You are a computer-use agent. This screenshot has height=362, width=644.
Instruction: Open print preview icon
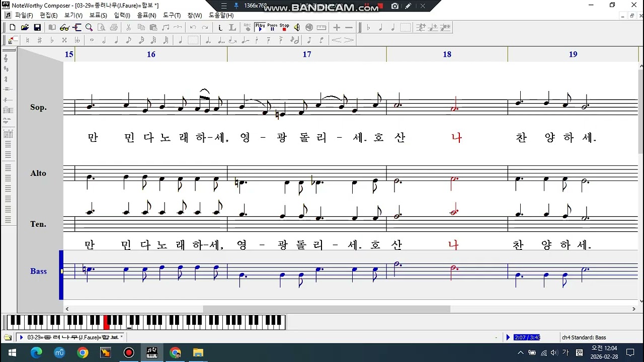(101, 27)
